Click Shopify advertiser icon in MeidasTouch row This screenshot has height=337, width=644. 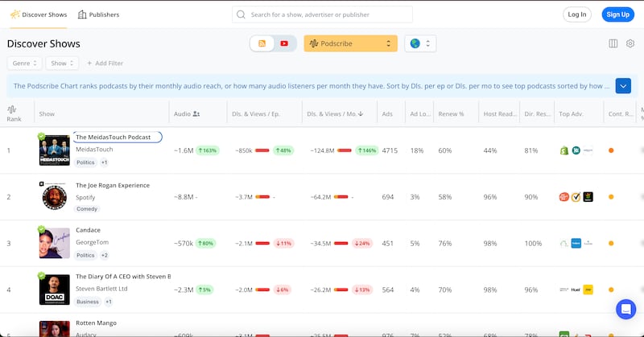click(564, 150)
